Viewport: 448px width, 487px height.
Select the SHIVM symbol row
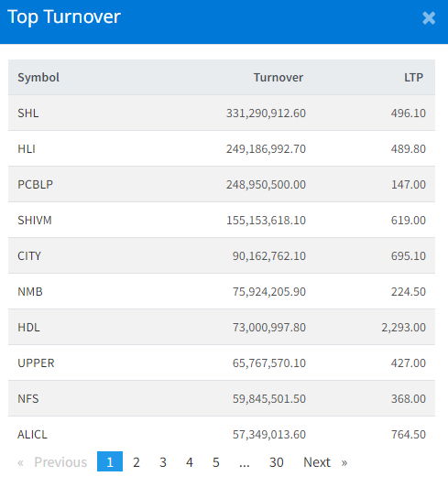tap(222, 220)
